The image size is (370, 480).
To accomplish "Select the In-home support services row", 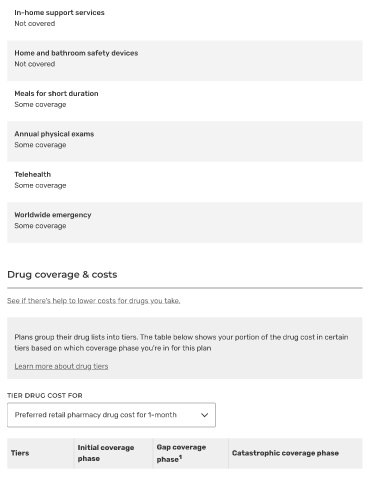I will 185,18.
